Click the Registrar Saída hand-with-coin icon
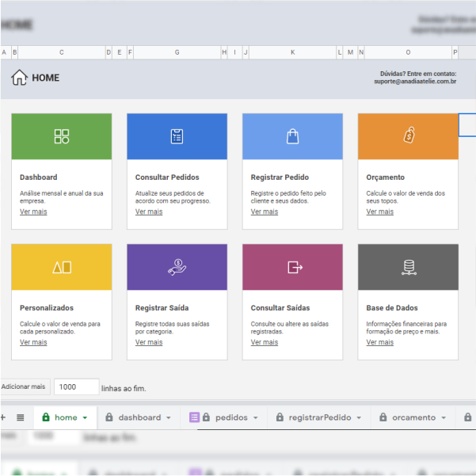This screenshot has height=476, width=476. coord(177,268)
